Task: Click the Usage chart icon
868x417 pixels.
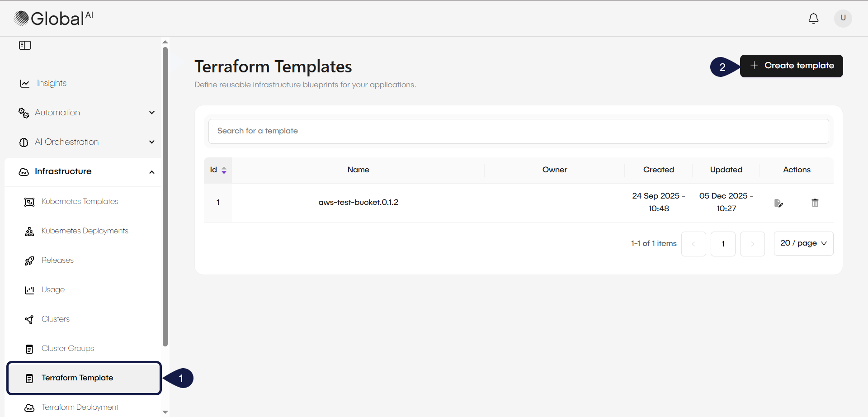Action: tap(29, 290)
